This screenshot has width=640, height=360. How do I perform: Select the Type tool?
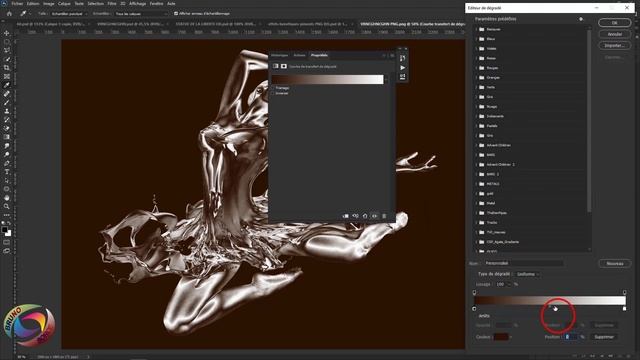pyautogui.click(x=7, y=172)
